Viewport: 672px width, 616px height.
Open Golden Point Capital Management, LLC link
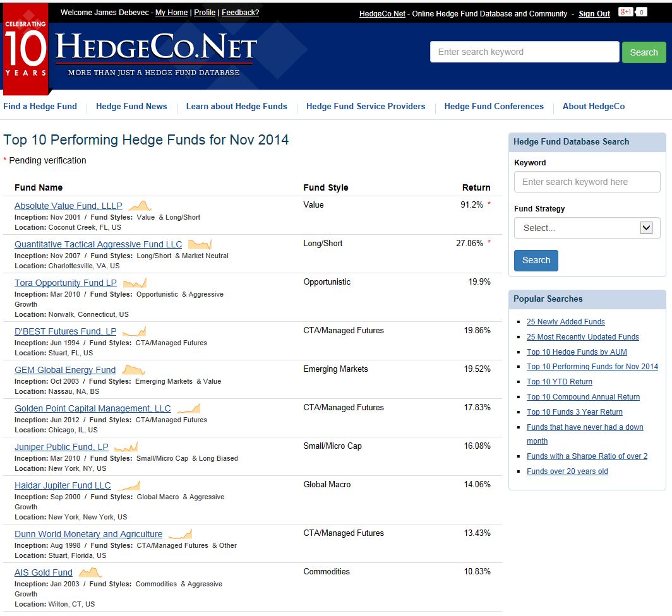point(93,408)
